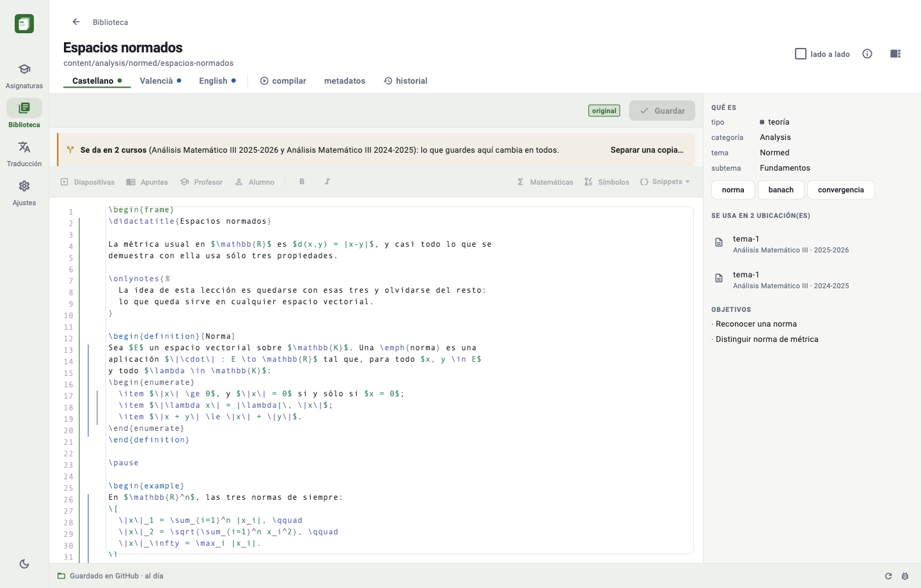Select the norma tag
The width and height of the screenshot is (921, 588).
733,190
